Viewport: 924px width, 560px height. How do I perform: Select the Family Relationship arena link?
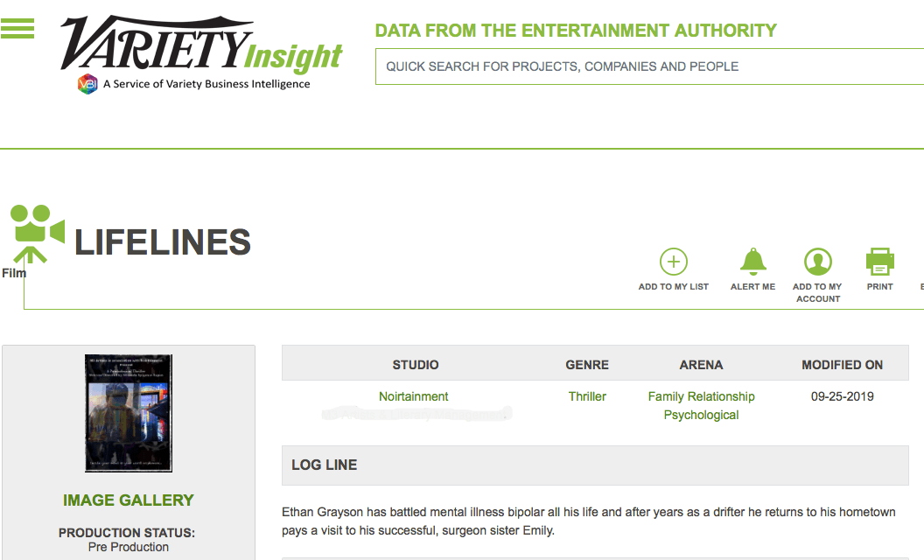click(x=701, y=396)
